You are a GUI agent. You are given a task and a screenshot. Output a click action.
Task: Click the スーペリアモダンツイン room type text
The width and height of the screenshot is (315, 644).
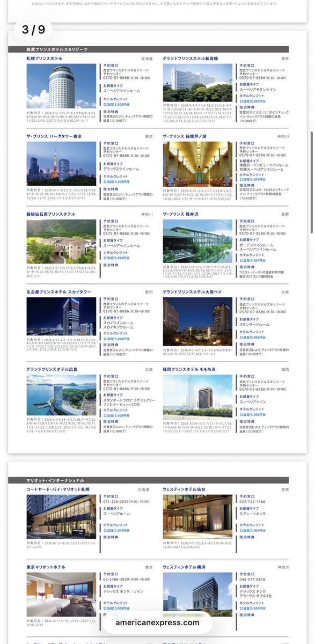click(x=258, y=89)
